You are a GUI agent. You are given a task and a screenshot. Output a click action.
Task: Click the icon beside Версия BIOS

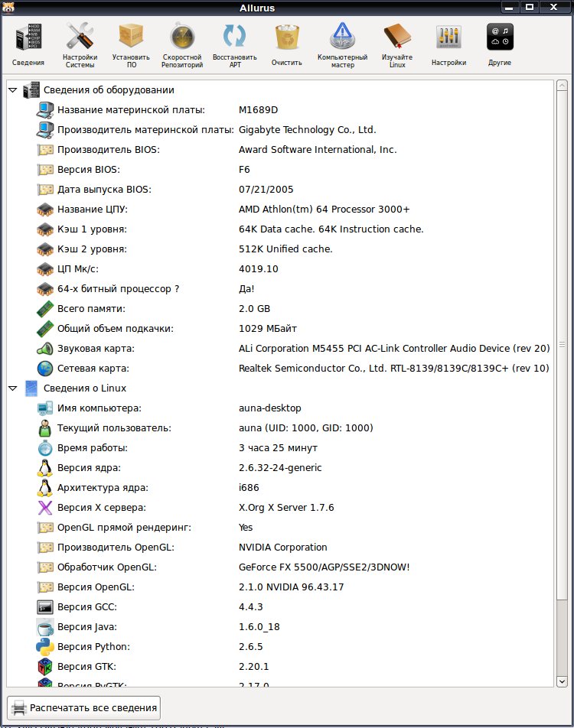pyautogui.click(x=45, y=170)
